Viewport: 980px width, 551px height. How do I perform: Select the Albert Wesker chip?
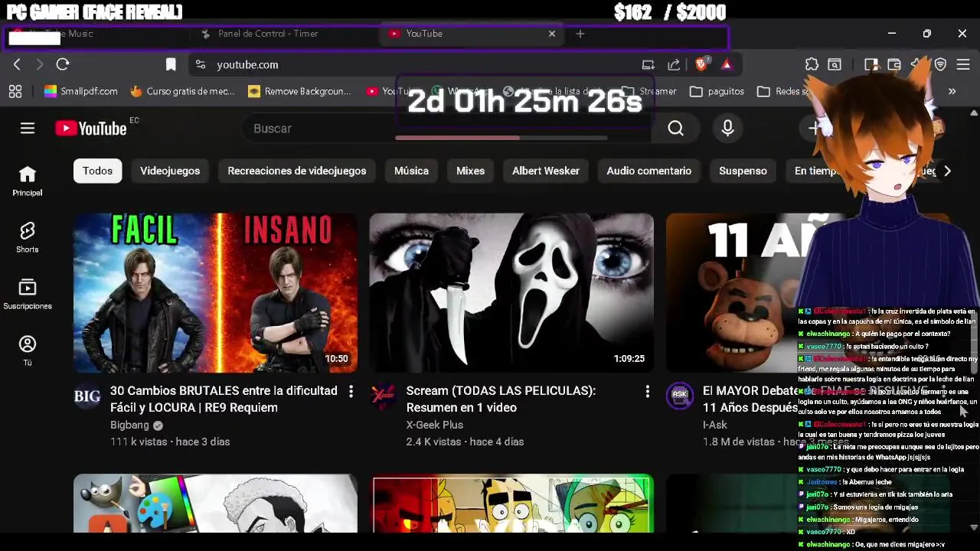coord(546,171)
